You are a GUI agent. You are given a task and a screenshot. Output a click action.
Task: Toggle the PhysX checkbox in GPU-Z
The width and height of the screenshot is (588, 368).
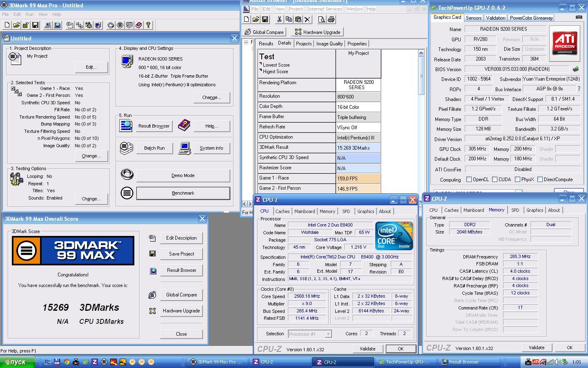point(518,180)
